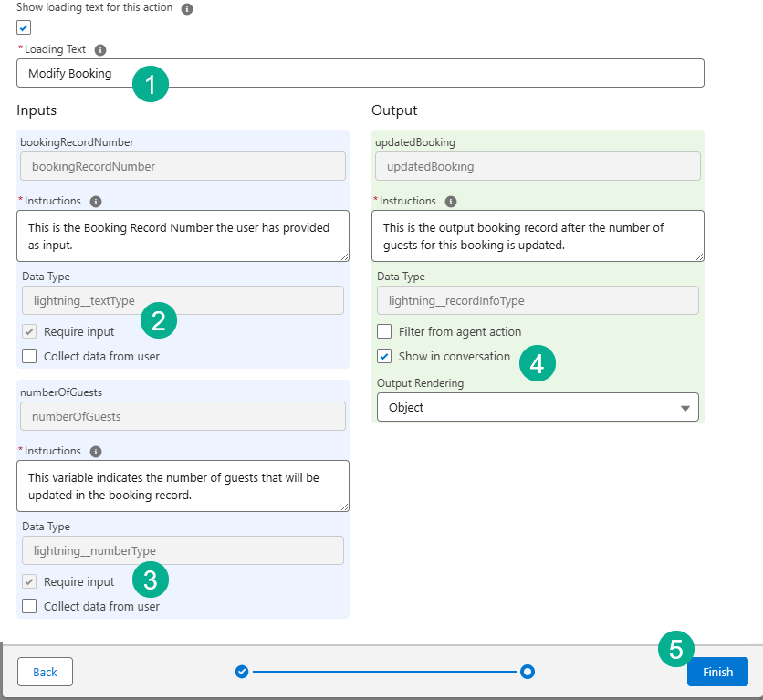Click info icon for numberOfGuests Instructions
Viewport: 763px width, 700px height.
coord(96,452)
